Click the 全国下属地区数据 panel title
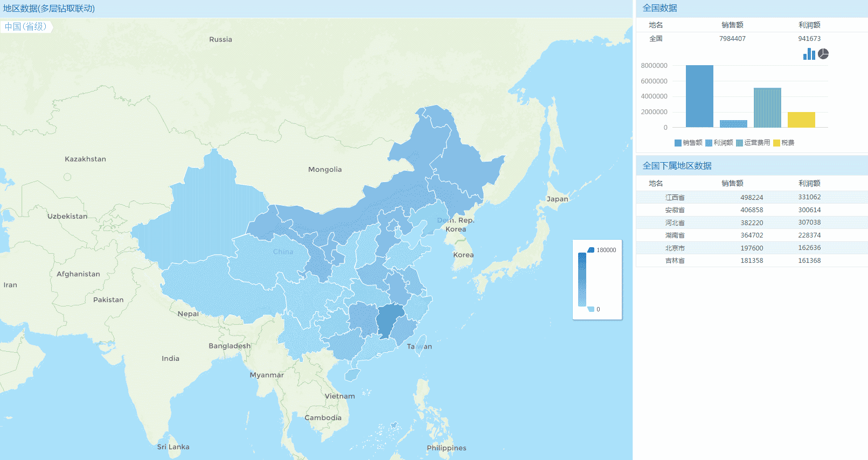Screen dimensions: 868x460 click(677, 166)
